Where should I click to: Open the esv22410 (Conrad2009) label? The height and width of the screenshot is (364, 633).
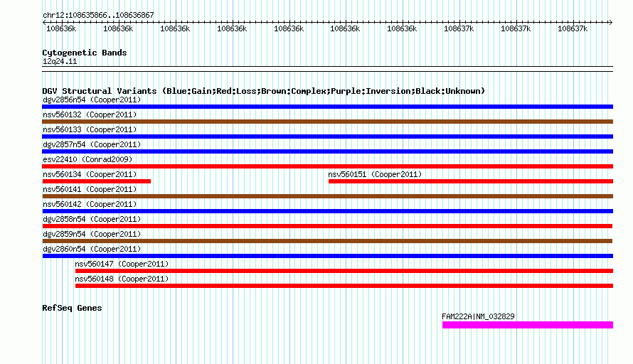(87, 159)
